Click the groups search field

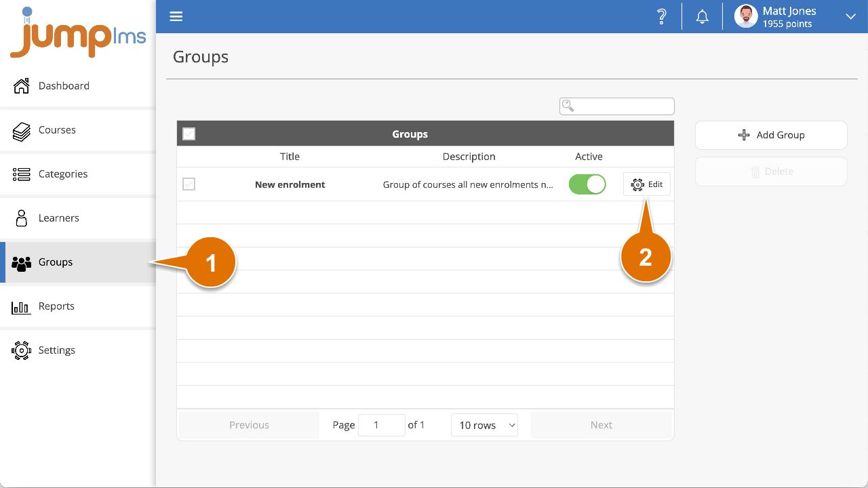(x=617, y=106)
